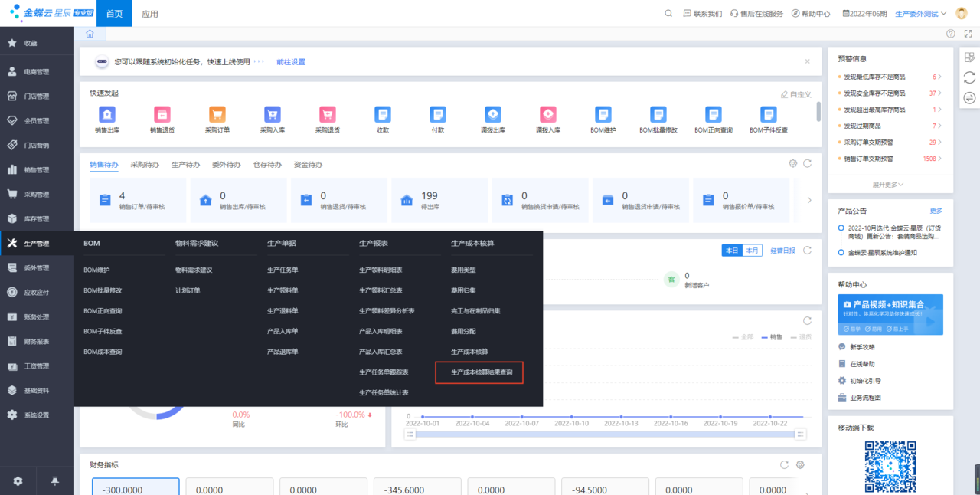Toggle the 退货 series in chart legend
This screenshot has width=980, height=495.
(800, 336)
